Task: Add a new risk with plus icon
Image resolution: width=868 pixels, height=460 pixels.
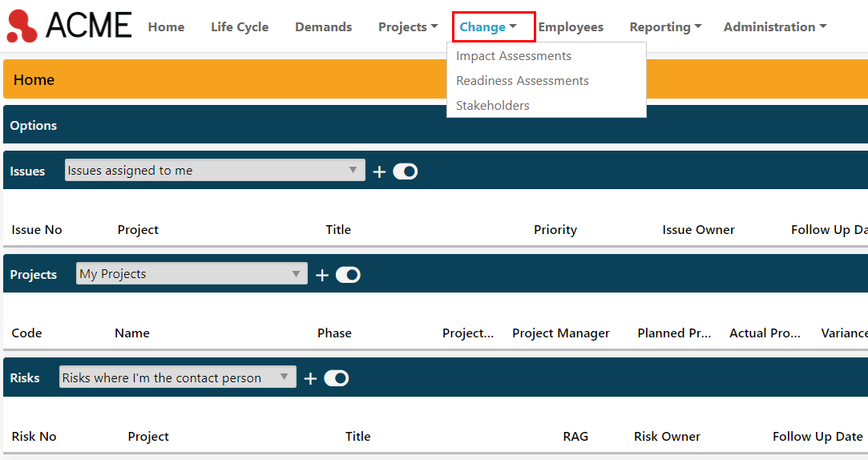Action: [x=310, y=378]
